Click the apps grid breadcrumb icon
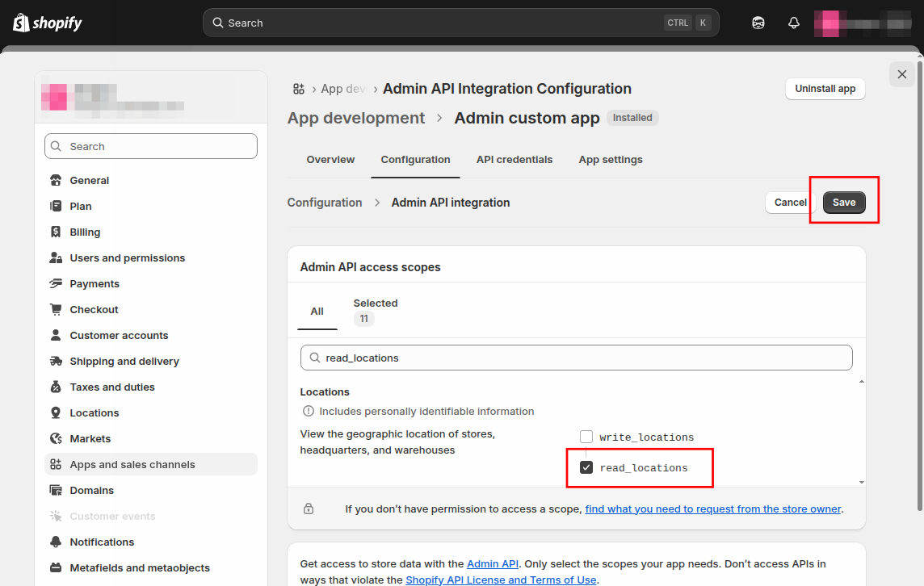 (299, 89)
